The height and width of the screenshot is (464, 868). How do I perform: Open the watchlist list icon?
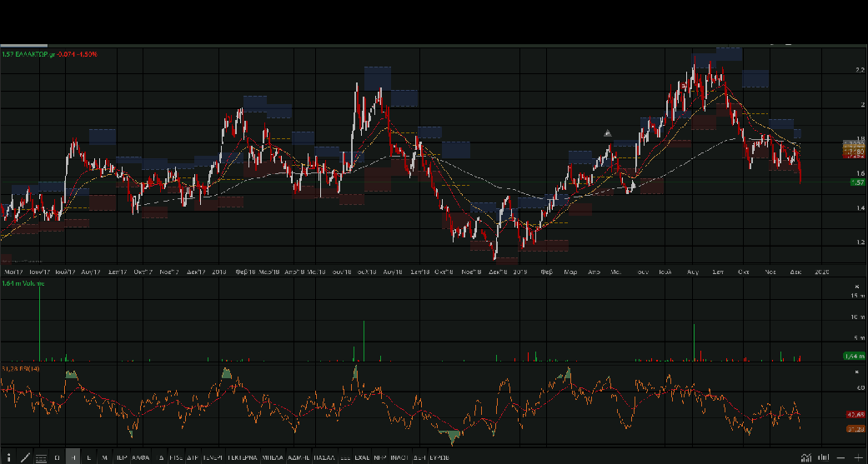[41, 457]
